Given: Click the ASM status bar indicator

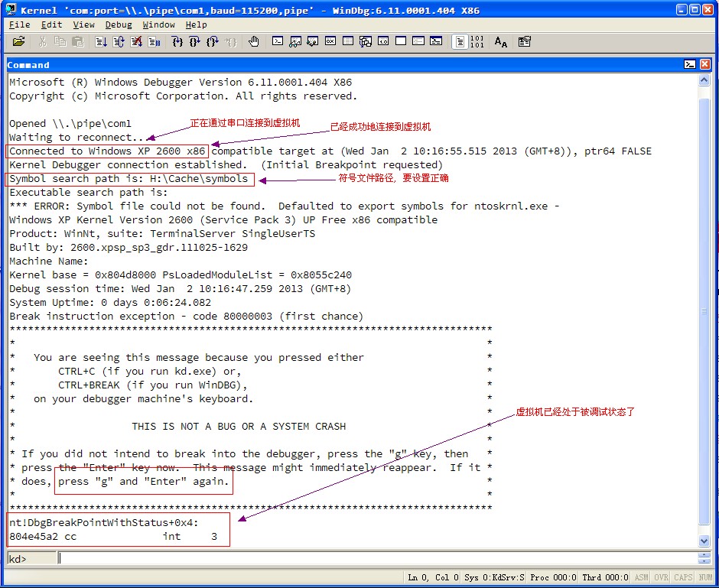Looking at the screenshot, I should (642, 577).
